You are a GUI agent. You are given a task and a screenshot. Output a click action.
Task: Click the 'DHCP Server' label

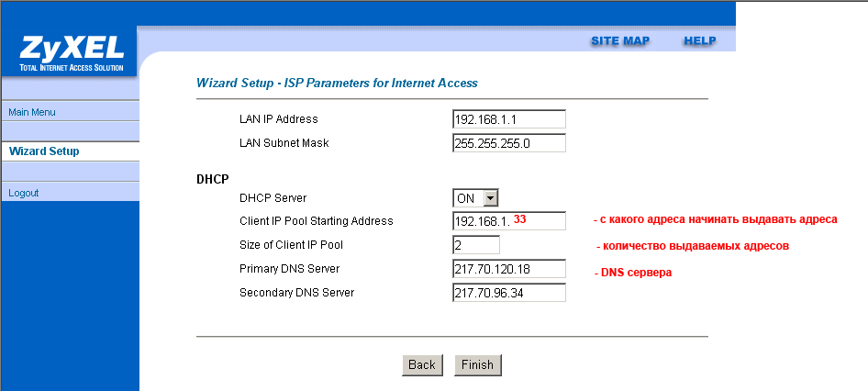(x=273, y=197)
